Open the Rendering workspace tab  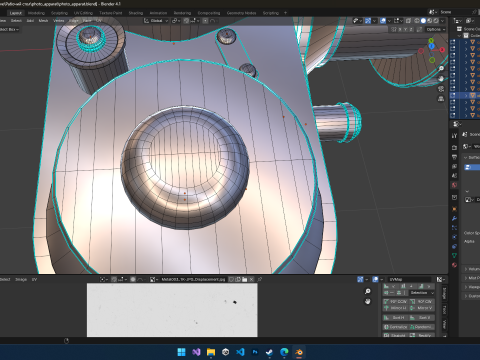pos(182,13)
